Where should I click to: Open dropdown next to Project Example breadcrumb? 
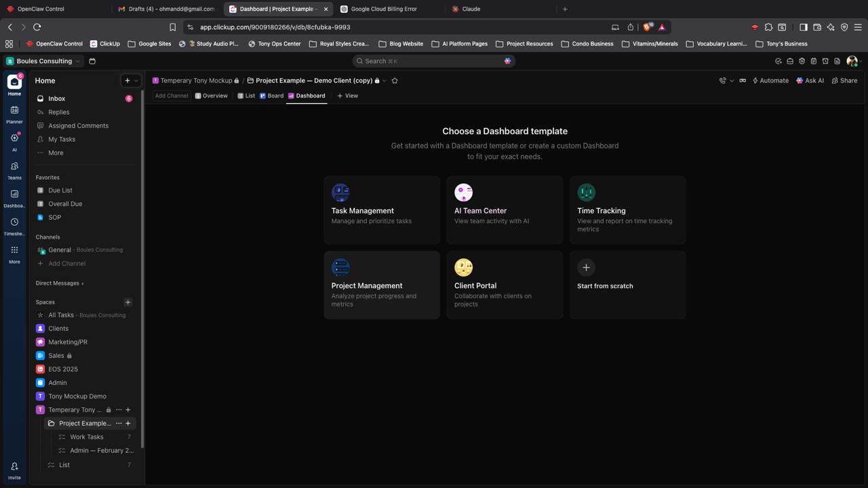tap(384, 81)
